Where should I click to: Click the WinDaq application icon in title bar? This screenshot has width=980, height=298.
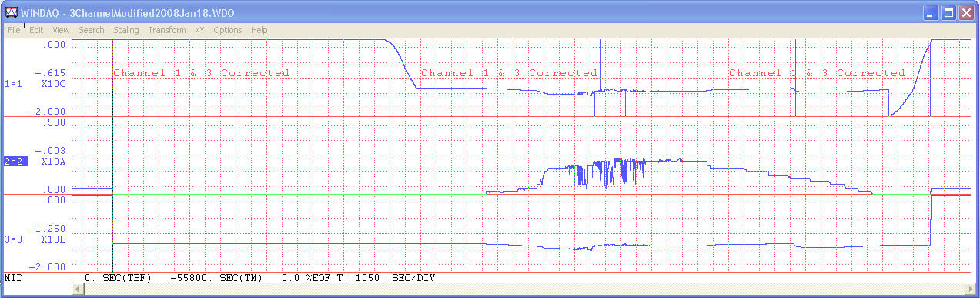coord(12,12)
